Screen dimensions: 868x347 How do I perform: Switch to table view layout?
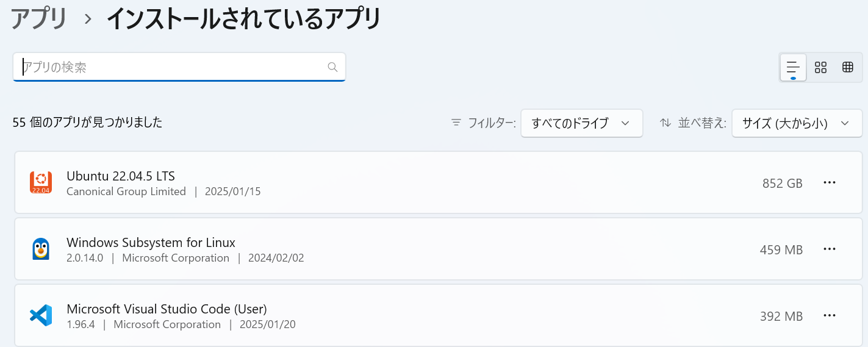(847, 67)
